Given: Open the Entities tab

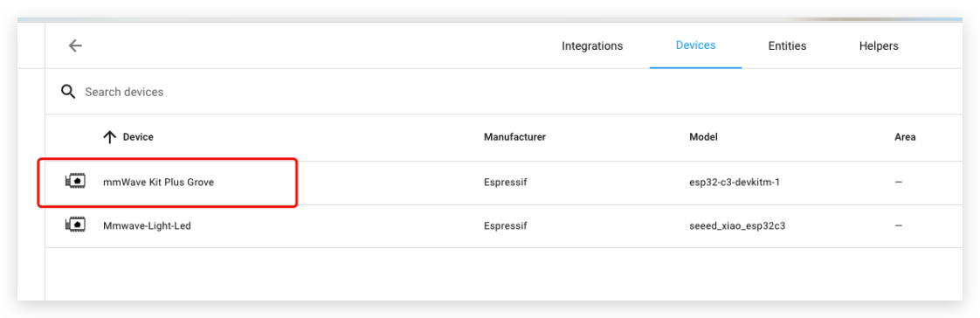Looking at the screenshot, I should pos(787,45).
